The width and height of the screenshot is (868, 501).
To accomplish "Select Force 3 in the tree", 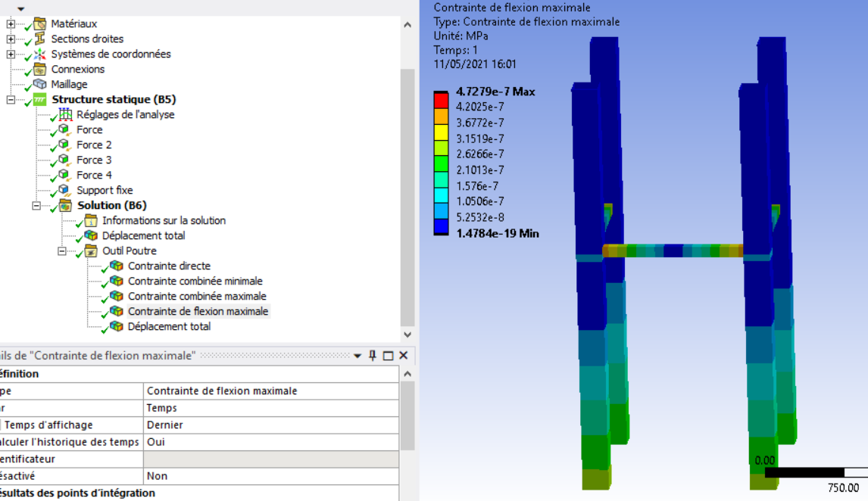I will (94, 160).
